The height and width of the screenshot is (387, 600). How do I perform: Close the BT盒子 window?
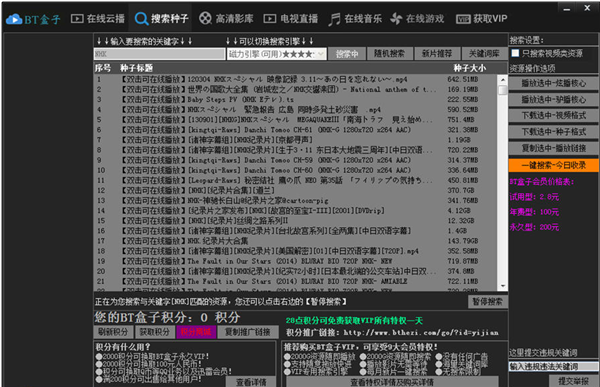(587, 8)
